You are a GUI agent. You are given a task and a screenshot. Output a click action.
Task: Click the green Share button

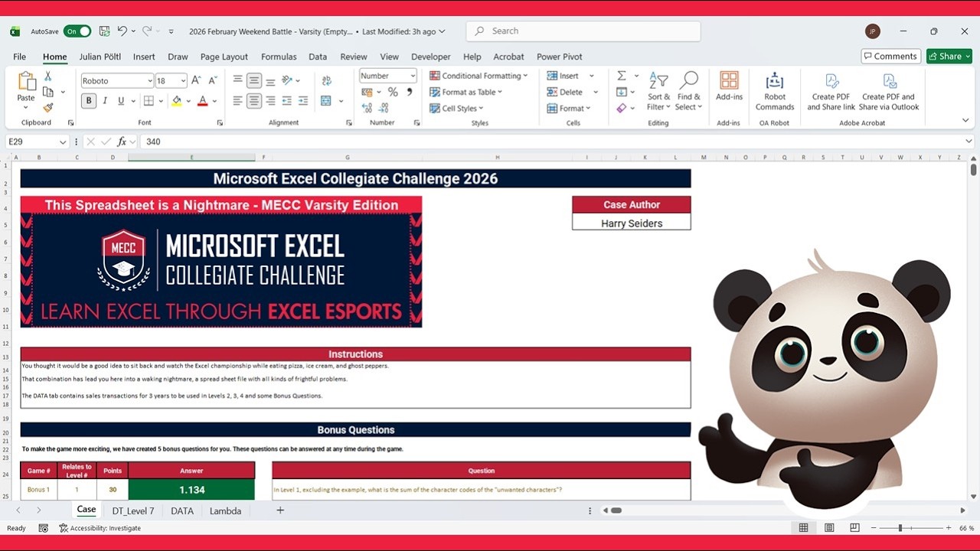click(949, 56)
